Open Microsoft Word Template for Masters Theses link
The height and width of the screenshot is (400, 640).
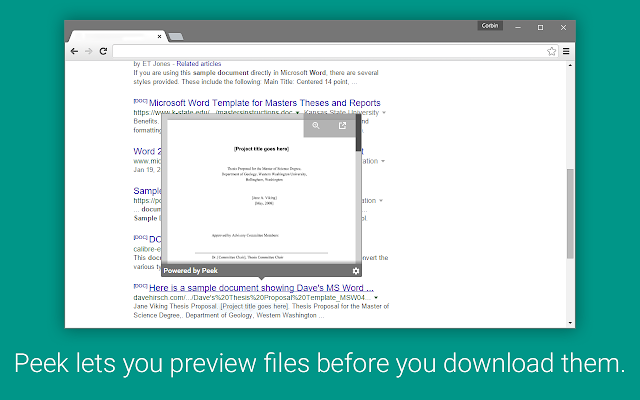(264, 103)
